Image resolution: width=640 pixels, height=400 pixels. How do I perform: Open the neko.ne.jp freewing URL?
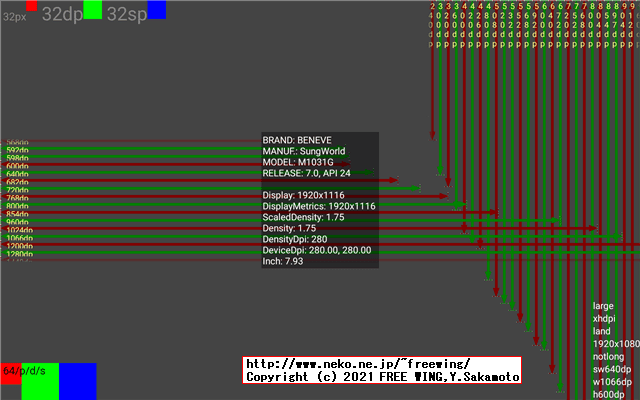[x=357, y=364]
